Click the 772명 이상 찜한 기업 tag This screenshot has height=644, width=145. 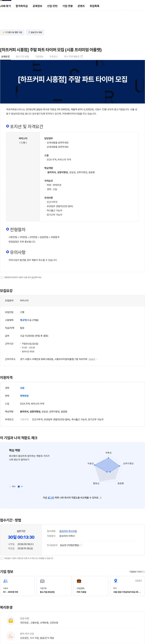pyautogui.click(x=12, y=32)
